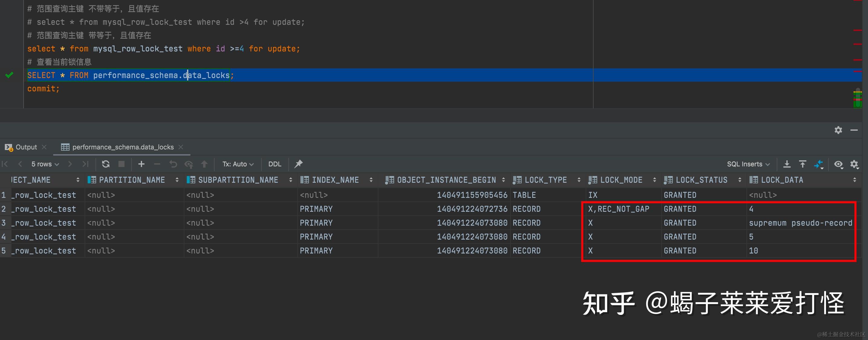Add a new row with the plus icon
Screen dimensions: 868x340
pos(141,164)
